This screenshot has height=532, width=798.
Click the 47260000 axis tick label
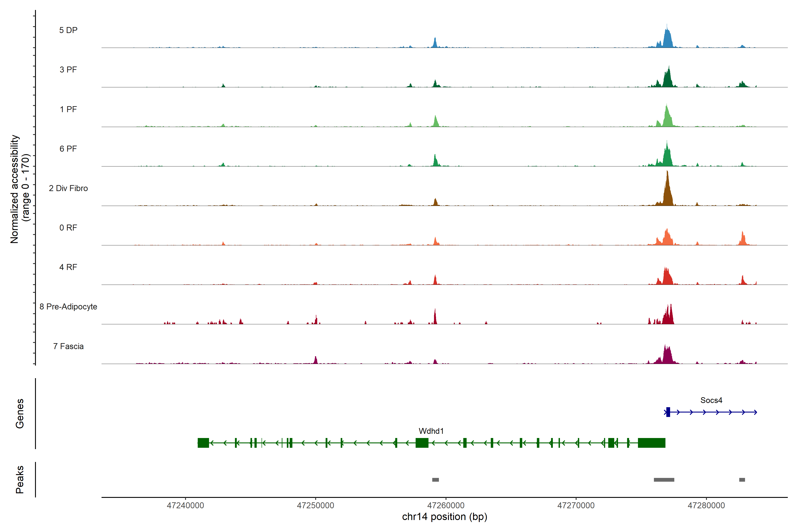pyautogui.click(x=446, y=505)
